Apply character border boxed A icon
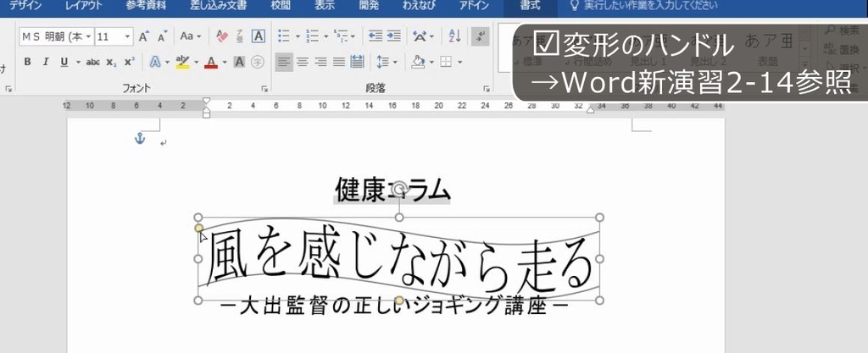The image size is (868, 353). 258,36
